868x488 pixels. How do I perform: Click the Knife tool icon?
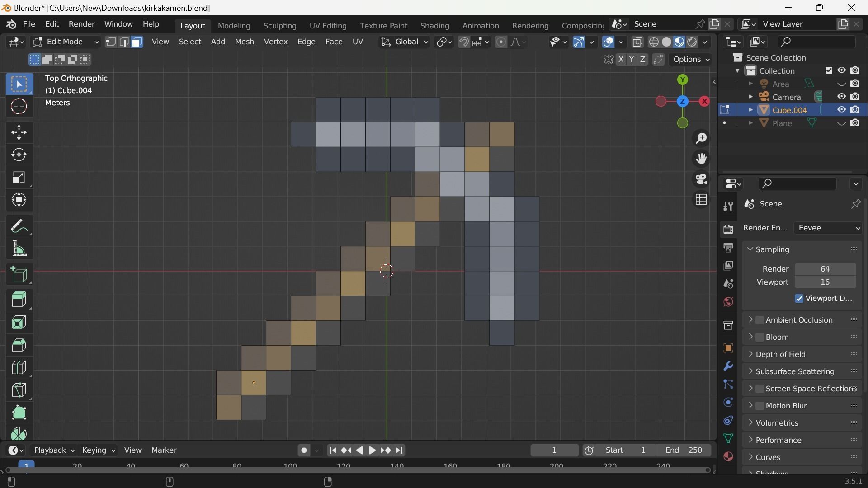19,390
